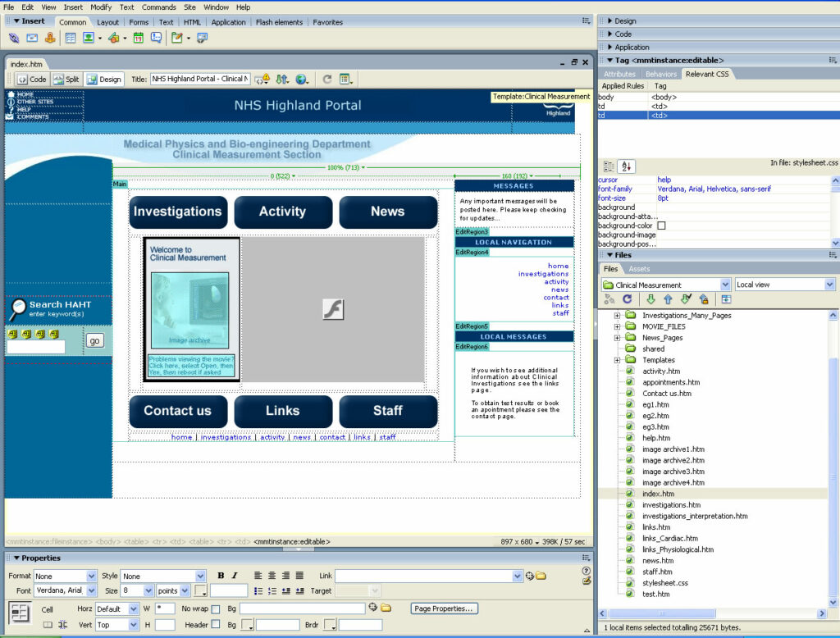Image resolution: width=840 pixels, height=638 pixels.
Task: Preview in browser using globe icon
Action: tap(302, 80)
